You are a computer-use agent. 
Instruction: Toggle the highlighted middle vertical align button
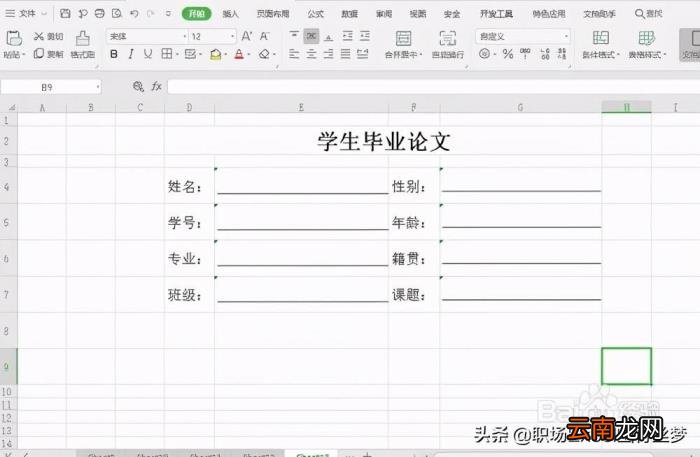[x=311, y=36]
